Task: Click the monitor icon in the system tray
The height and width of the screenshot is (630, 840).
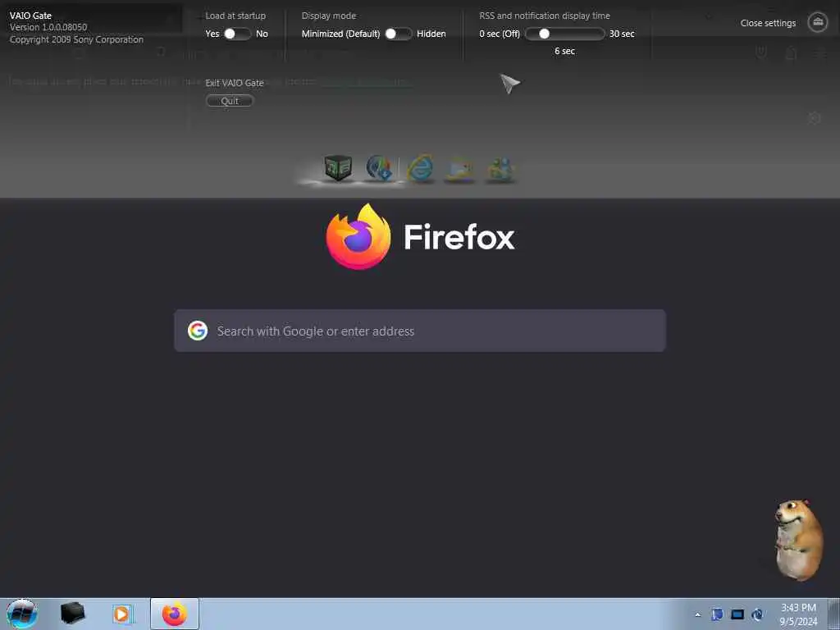Action: click(x=737, y=614)
